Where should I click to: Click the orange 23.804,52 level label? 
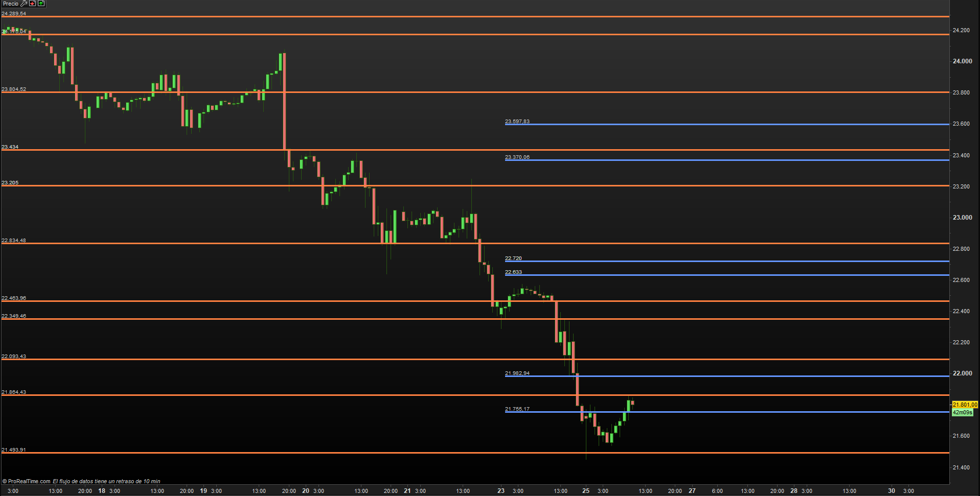pos(14,89)
